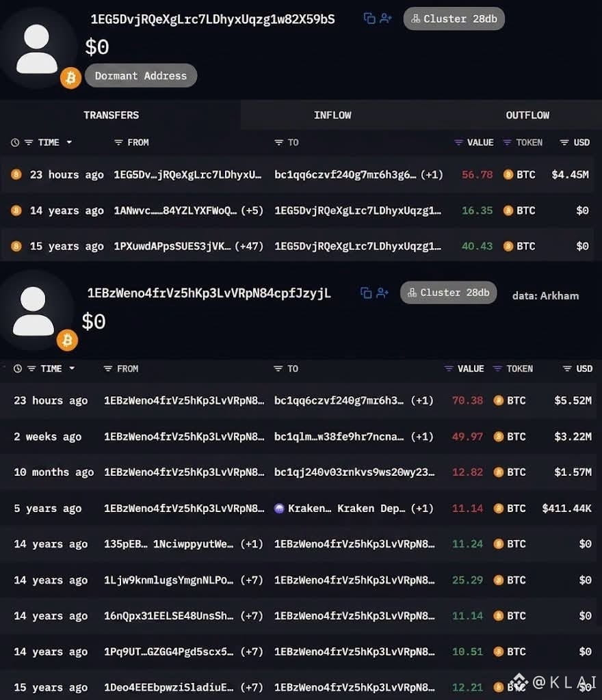Select the first address profile avatar
Viewport: 602px width, 700px height.
(37, 49)
